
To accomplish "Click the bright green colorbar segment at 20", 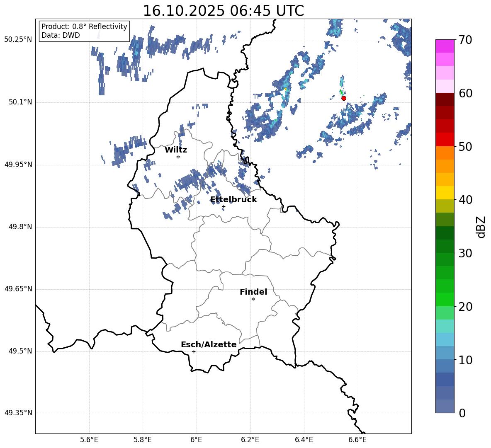I will 445,300.
